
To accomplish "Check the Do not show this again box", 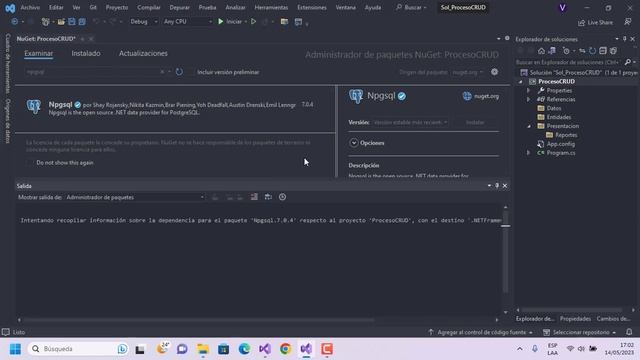I will (x=29, y=163).
